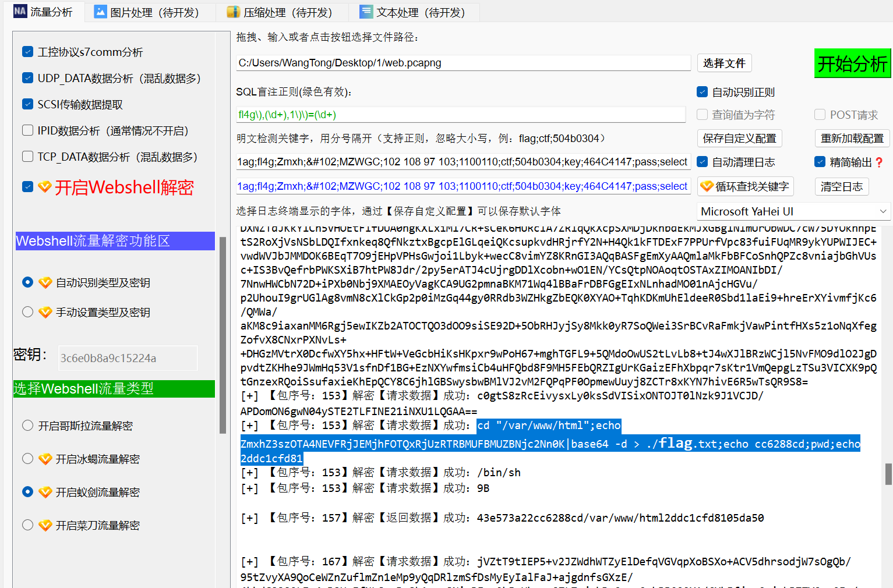Click diamond icon beside 开启冰蝎流量解密
This screenshot has height=588, width=893.
[x=45, y=459]
